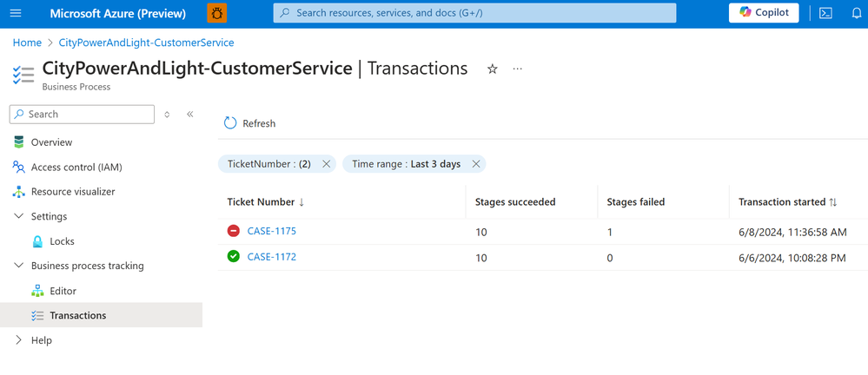The height and width of the screenshot is (375, 868).
Task: Open CityPowerAndLight-CustomerService breadcrumb link
Action: (146, 43)
